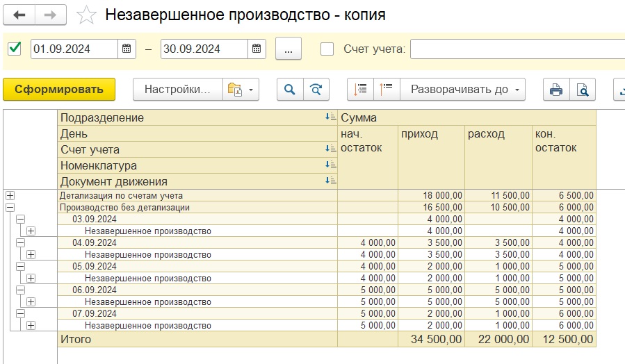This screenshot has height=364, width=625.
Task: Select the Детализация по счетам учета cell
Action: point(197,195)
